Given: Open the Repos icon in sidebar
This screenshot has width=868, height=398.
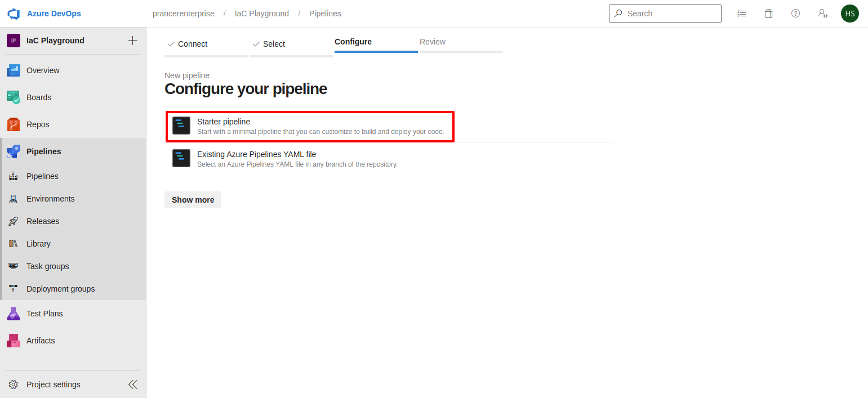Looking at the screenshot, I should [14, 124].
